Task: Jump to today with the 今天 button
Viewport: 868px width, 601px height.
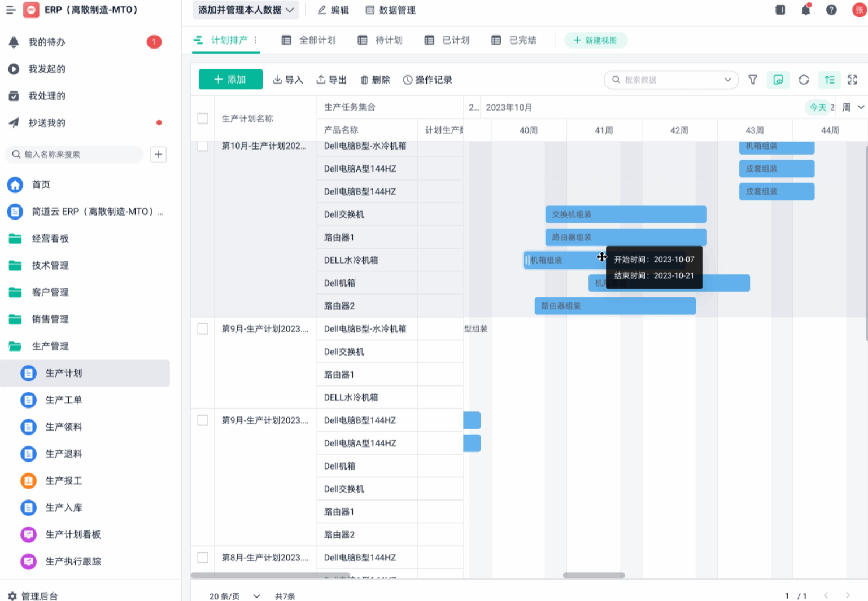Action: pos(818,107)
